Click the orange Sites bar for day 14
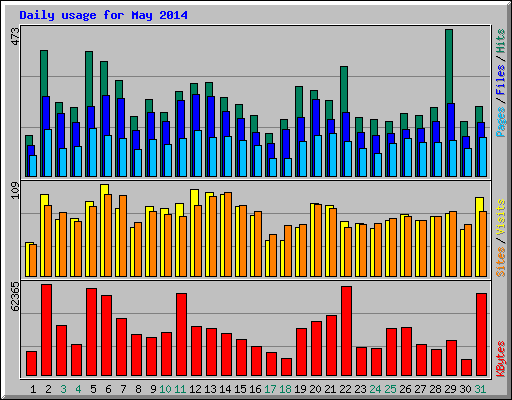Screen dimensions: 512x400 point(228,234)
